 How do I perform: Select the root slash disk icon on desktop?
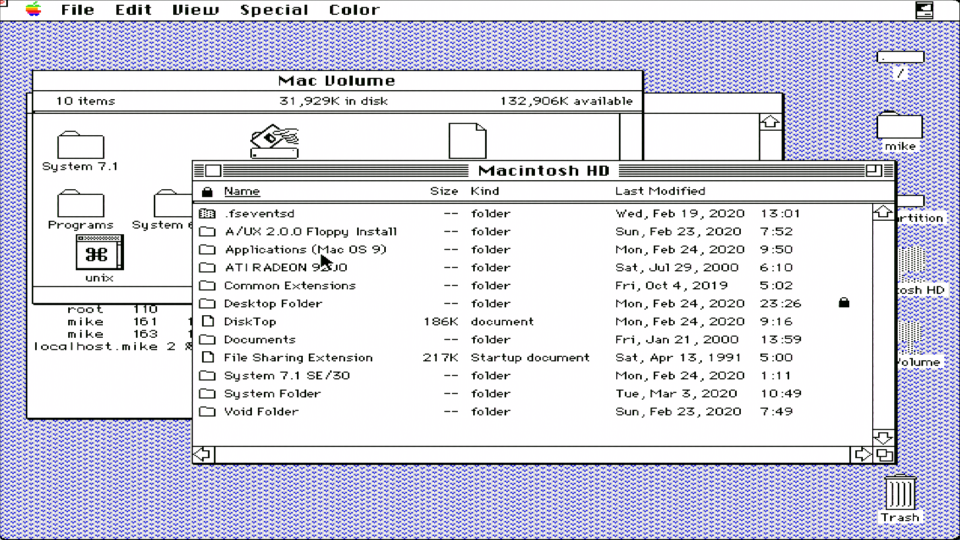900,58
